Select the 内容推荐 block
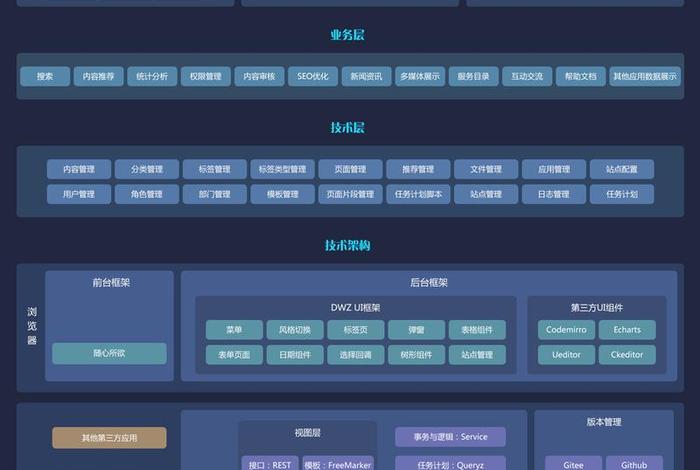The image size is (700, 470). (99, 76)
